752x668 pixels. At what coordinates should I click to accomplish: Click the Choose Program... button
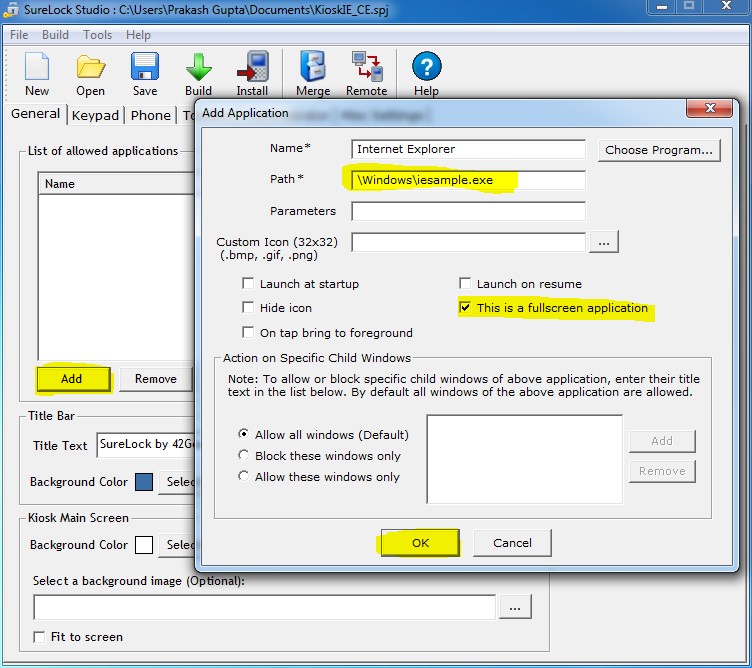[x=659, y=150]
